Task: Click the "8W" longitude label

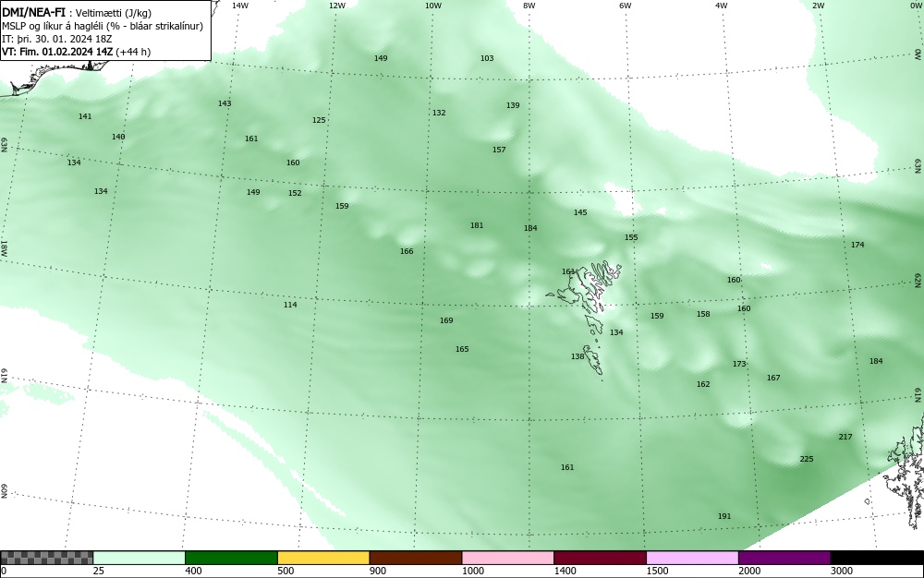Action: click(529, 6)
